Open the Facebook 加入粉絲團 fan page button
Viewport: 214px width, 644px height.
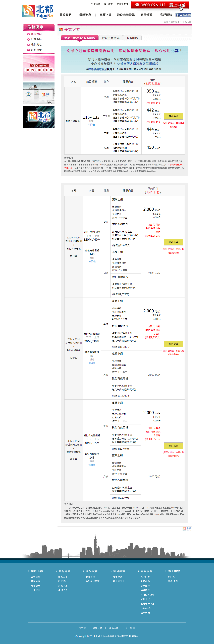[183, 15]
